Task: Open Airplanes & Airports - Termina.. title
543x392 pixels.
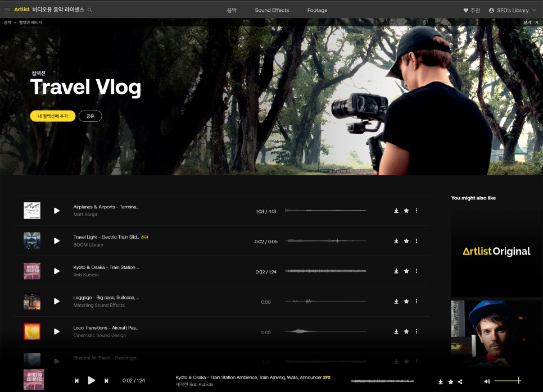Action: click(106, 207)
